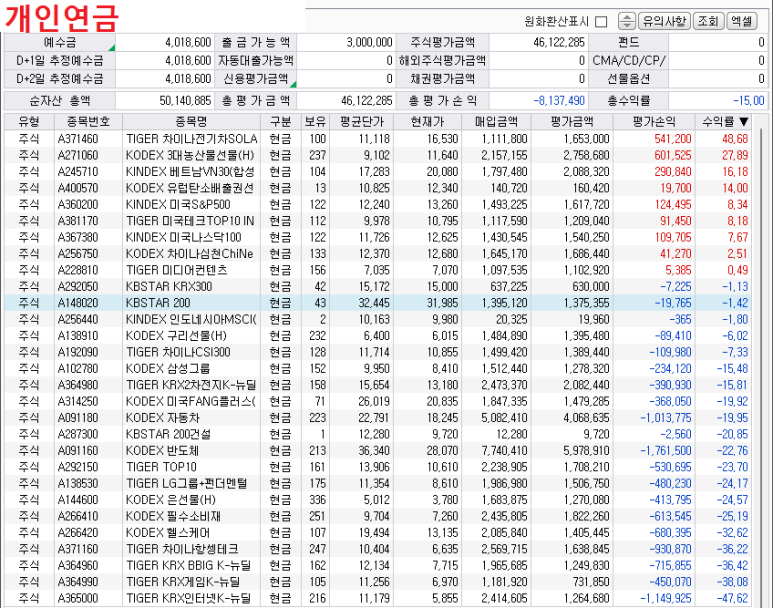Select the KINDEX 미국나스닥100 row
Viewport: 773px width, 608px height.
pos(378,237)
